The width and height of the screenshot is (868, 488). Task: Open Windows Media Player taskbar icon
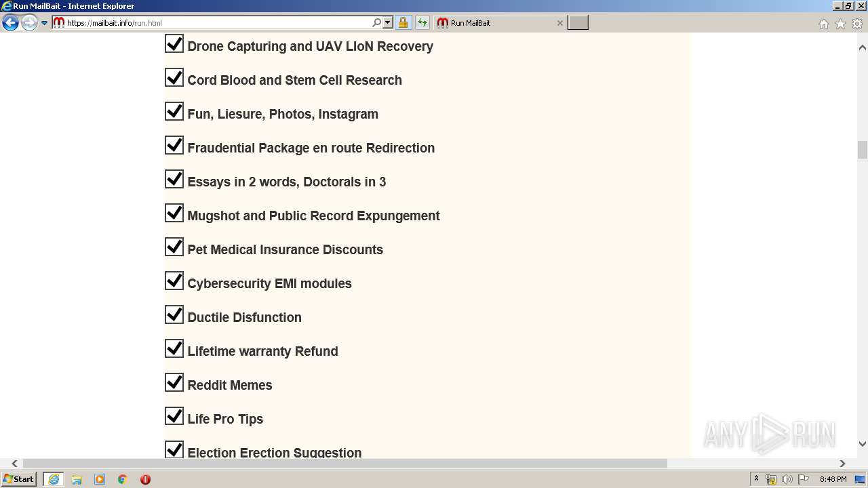(100, 479)
